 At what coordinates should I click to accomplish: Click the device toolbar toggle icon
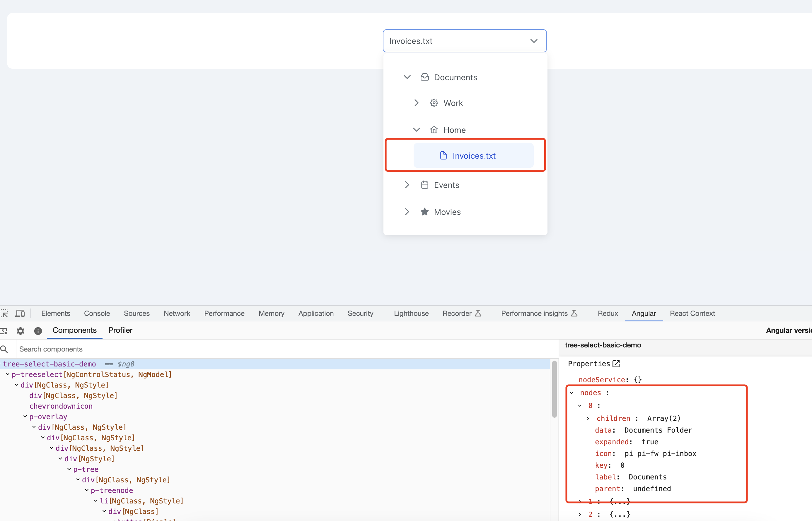click(20, 313)
